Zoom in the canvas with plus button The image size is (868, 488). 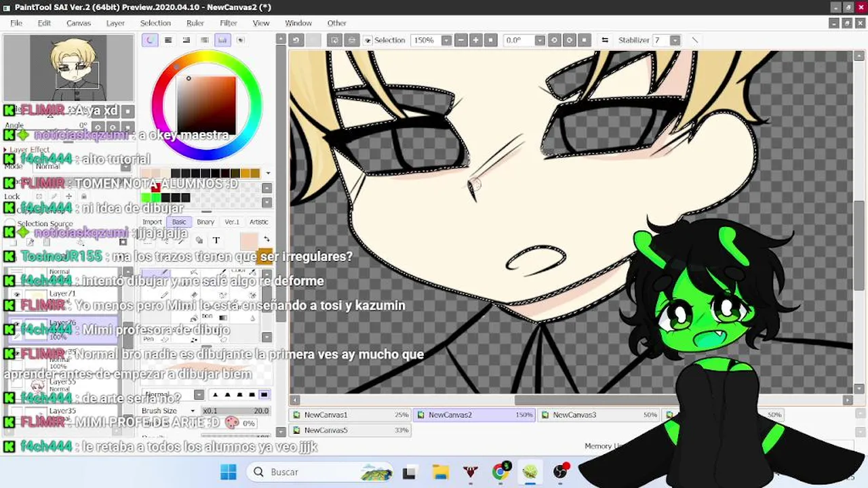pos(476,40)
